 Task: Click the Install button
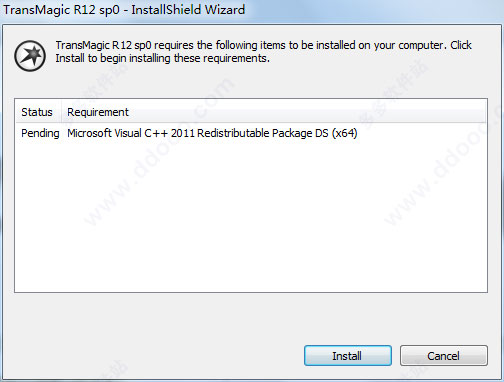pyautogui.click(x=348, y=356)
